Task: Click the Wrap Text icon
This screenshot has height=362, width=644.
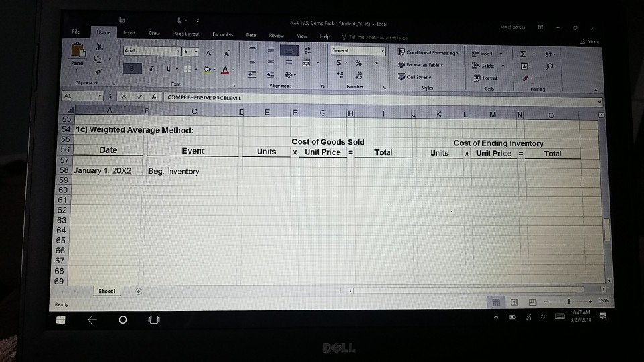Action: [307, 50]
